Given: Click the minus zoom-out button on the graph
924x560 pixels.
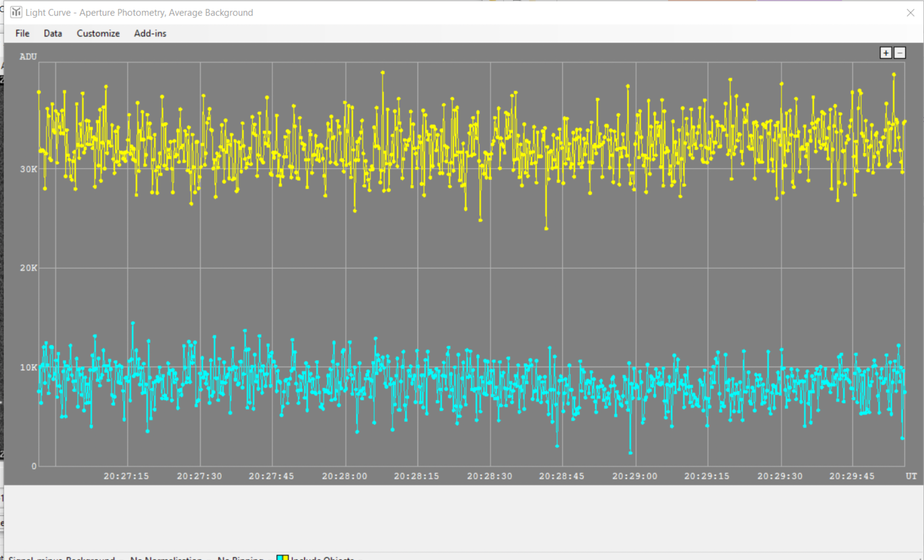Looking at the screenshot, I should (900, 53).
